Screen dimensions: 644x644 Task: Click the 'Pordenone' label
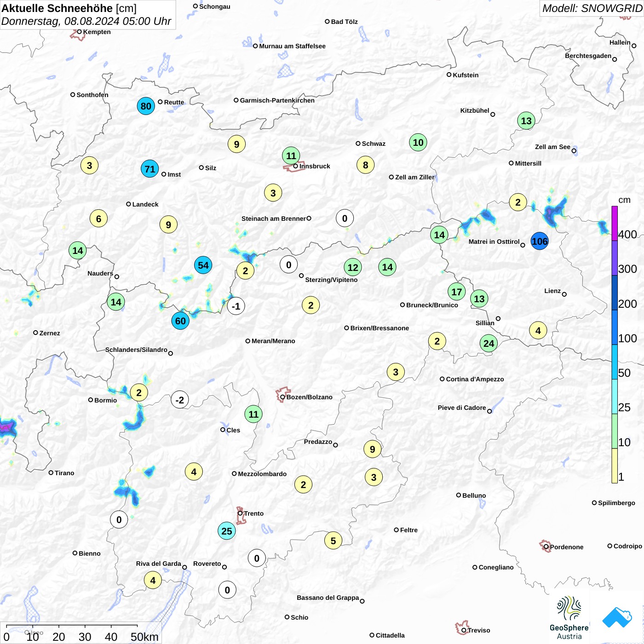coord(567,547)
